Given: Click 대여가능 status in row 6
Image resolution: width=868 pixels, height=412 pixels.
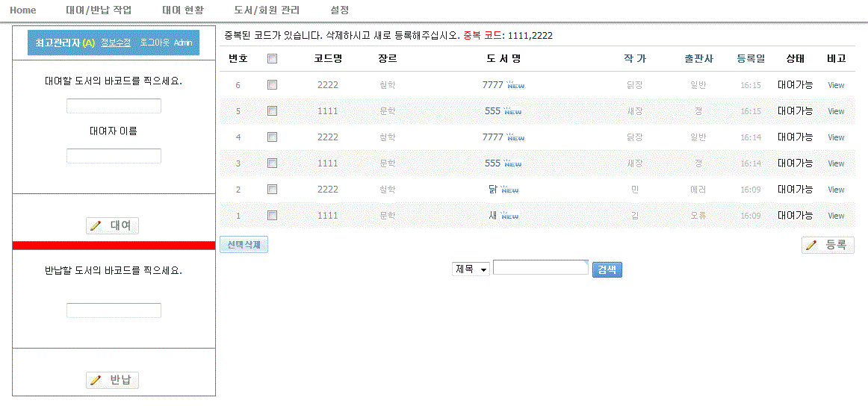Looking at the screenshot, I should tap(795, 84).
